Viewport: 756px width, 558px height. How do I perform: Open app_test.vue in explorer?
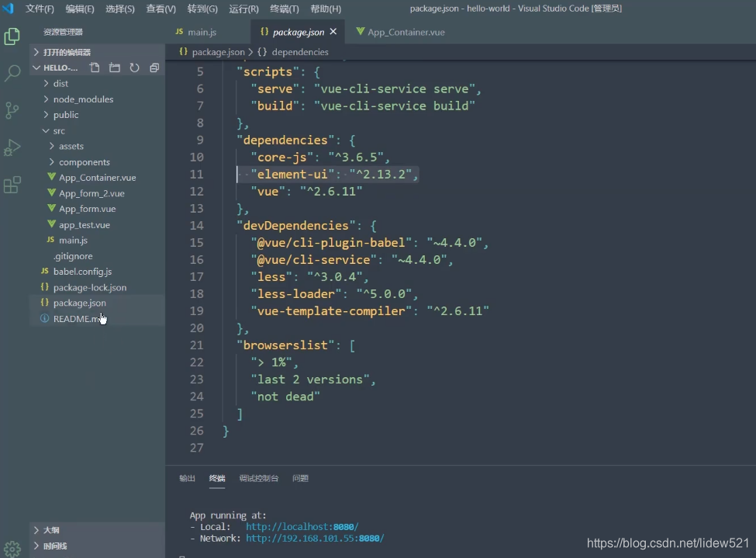pos(85,224)
